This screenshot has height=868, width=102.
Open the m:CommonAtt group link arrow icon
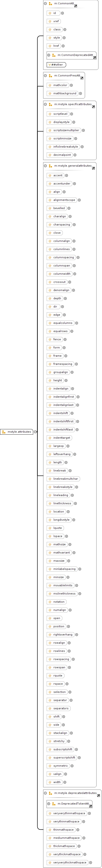(76, 6)
